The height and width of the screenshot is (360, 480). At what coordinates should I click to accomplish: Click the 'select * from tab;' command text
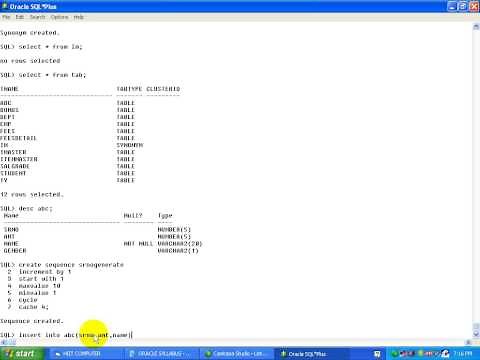[52, 75]
